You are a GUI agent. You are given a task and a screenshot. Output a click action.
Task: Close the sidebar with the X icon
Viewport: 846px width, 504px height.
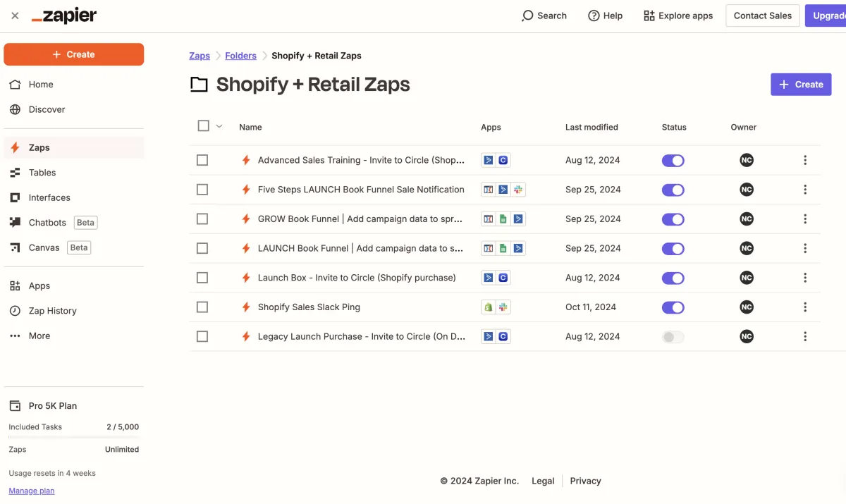tap(15, 16)
